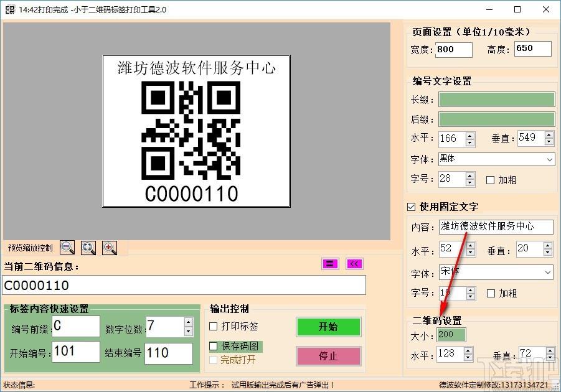Click the green 开始 start button
The height and width of the screenshot is (392, 561).
pos(328,327)
